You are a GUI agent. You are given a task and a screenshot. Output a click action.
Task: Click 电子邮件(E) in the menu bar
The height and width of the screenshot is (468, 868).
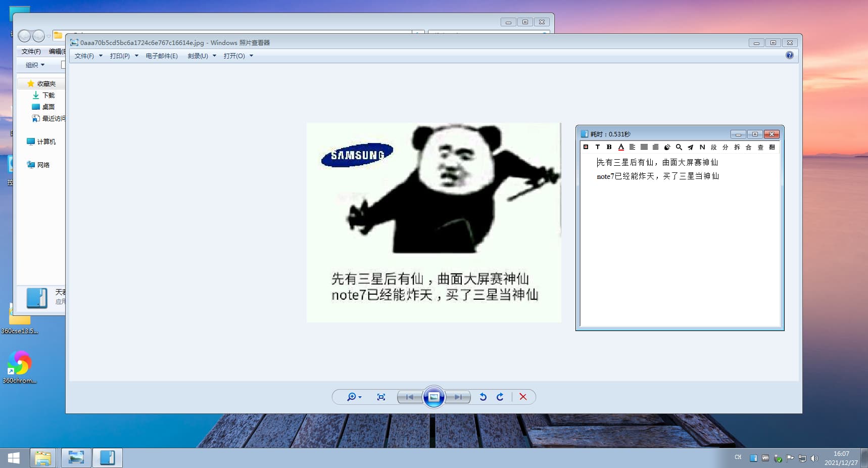coord(162,56)
